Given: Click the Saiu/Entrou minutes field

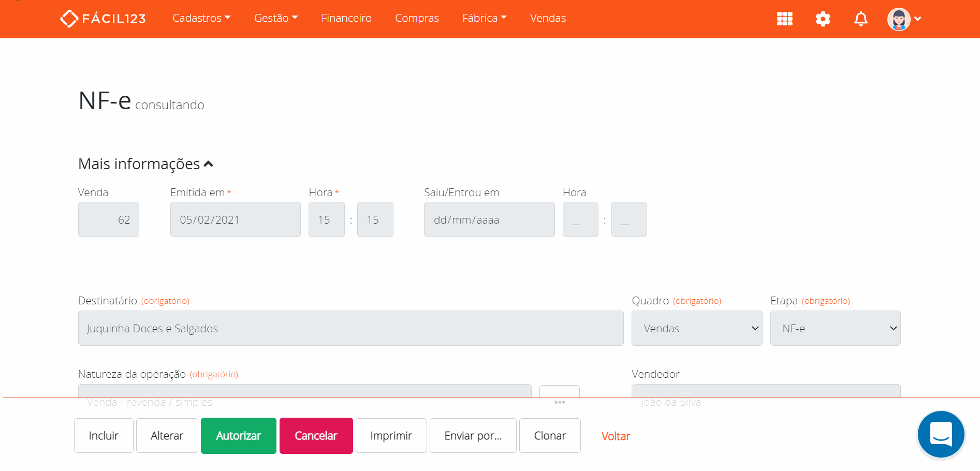Looking at the screenshot, I should pos(629,219).
